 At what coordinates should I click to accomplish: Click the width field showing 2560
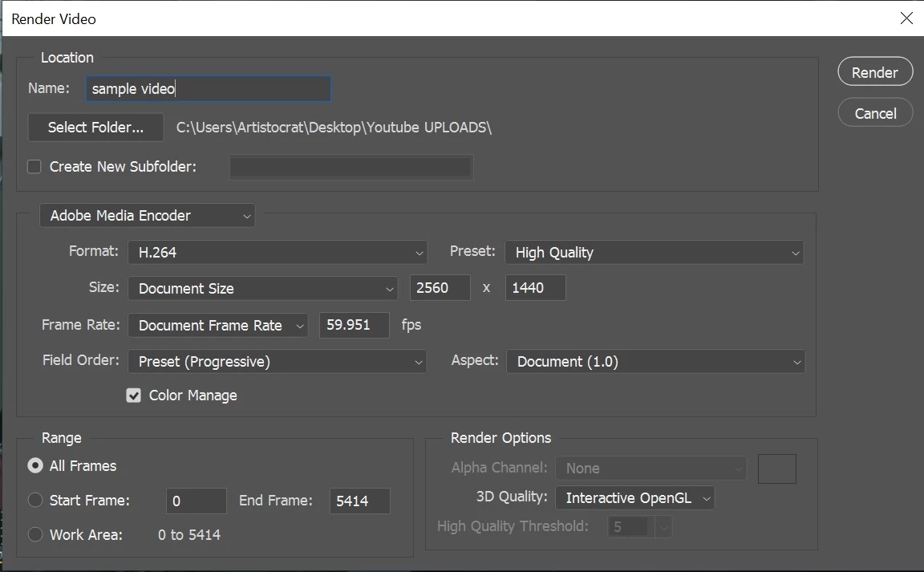pyautogui.click(x=440, y=288)
